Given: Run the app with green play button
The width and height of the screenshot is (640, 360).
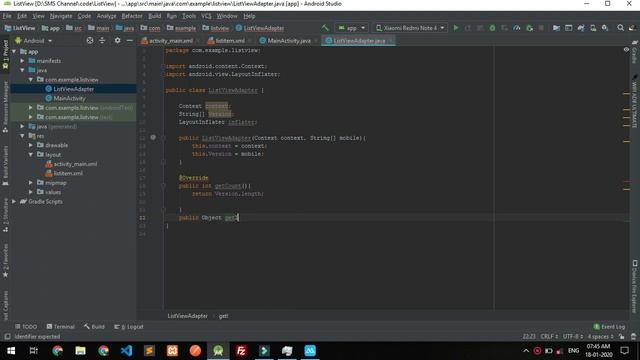Looking at the screenshot, I should click(x=456, y=28).
